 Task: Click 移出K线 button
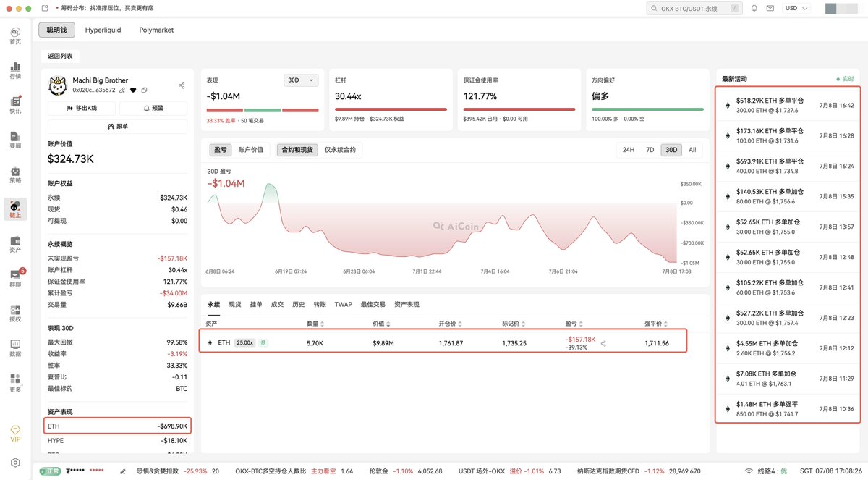click(x=82, y=108)
